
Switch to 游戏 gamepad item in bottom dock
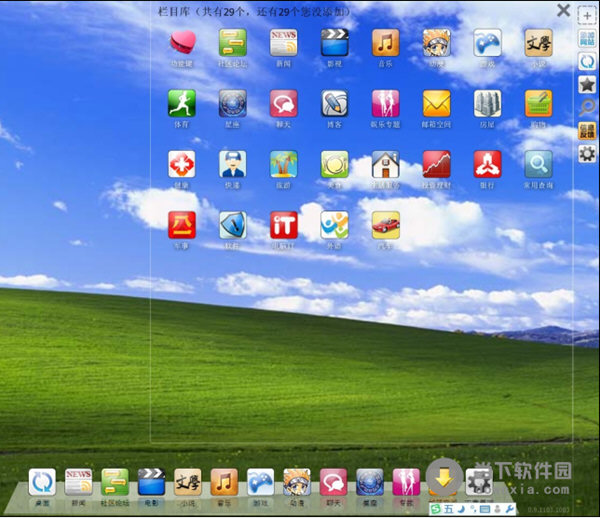(261, 482)
